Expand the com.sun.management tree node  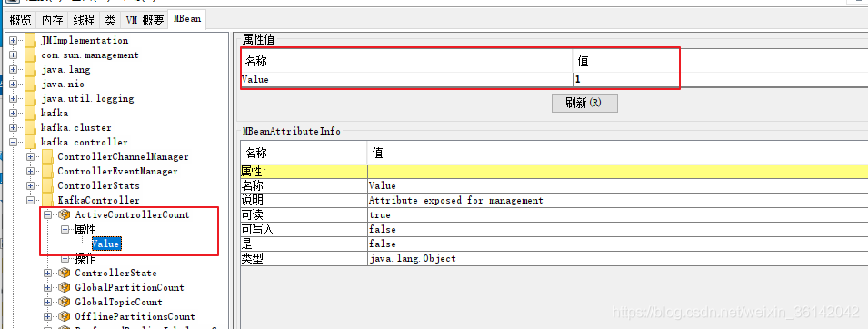[x=13, y=55]
